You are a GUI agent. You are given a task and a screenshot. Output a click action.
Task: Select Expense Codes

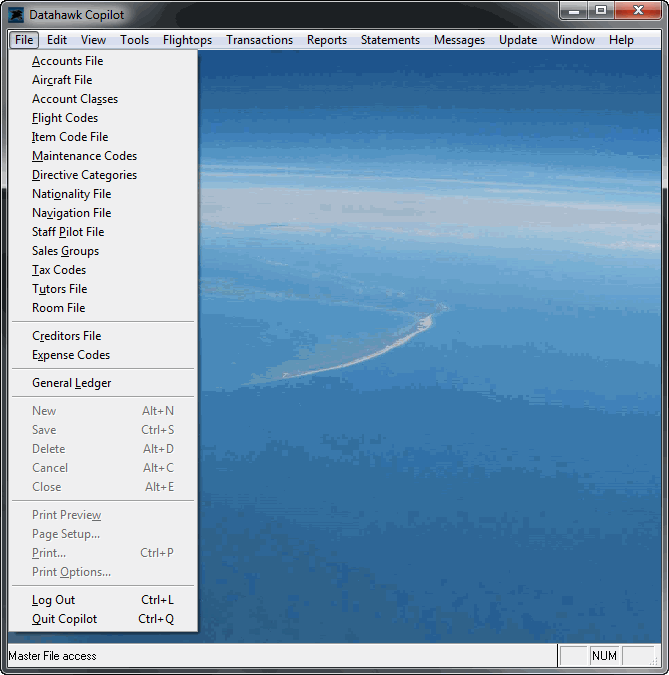(x=103, y=355)
